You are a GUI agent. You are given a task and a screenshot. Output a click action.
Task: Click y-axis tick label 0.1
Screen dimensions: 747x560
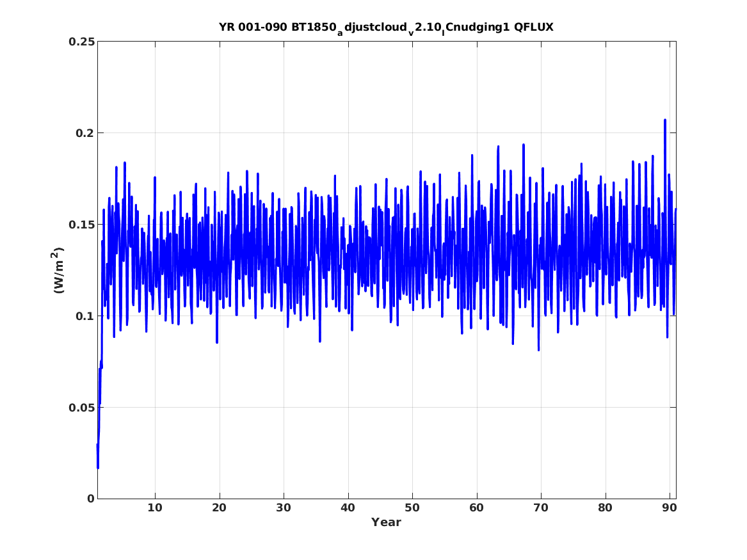(84, 316)
